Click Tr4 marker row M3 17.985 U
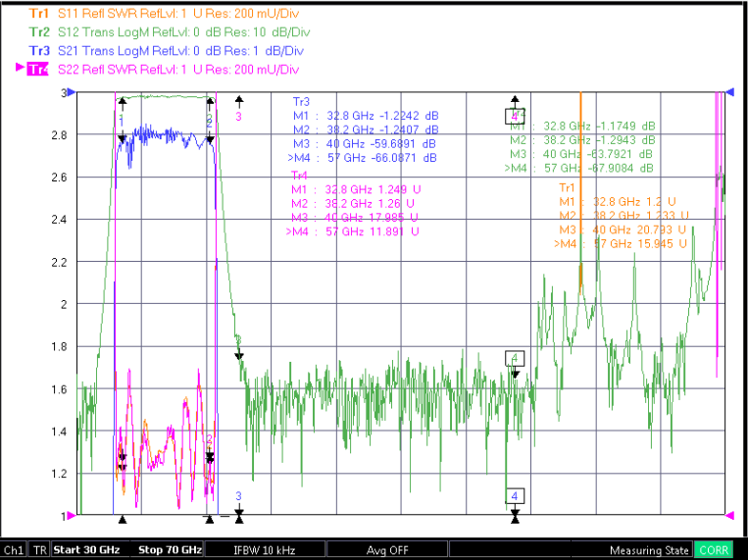Screen dimensions: 748x560 pyautogui.click(x=355, y=218)
